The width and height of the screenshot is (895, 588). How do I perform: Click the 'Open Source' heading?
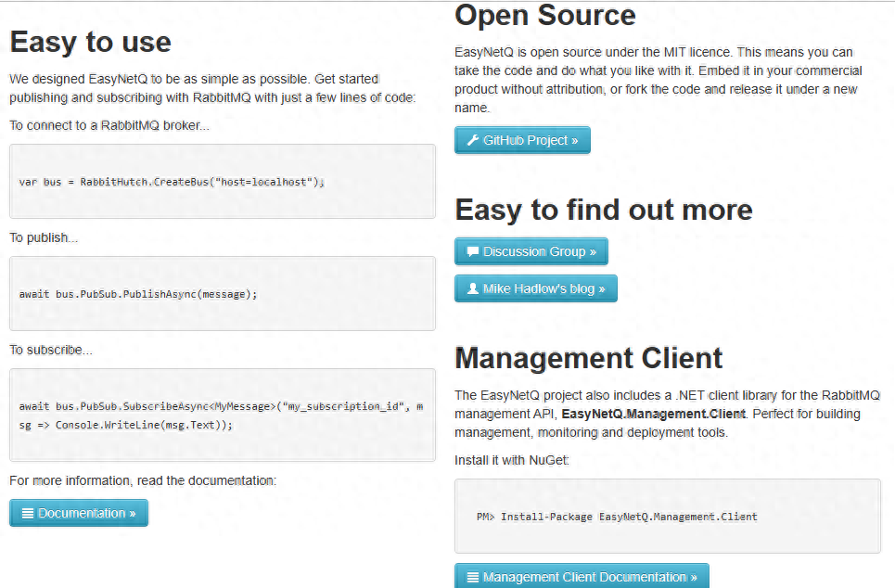[x=545, y=15]
